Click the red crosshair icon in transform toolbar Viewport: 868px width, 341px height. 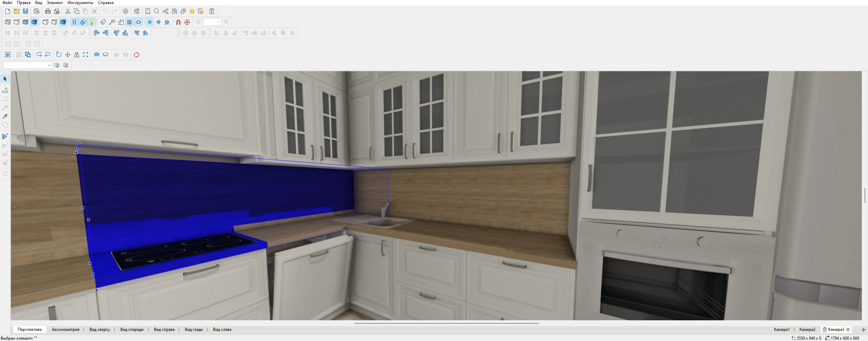tap(137, 55)
